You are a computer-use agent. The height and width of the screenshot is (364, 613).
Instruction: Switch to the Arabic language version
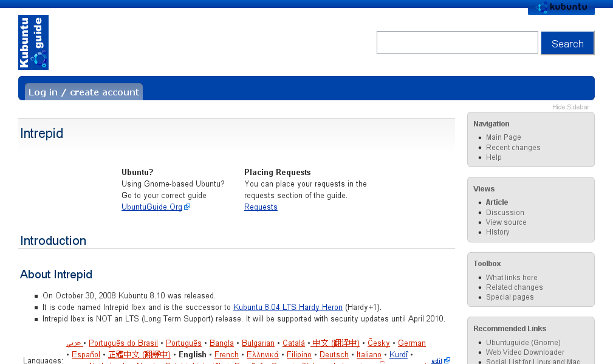coord(74,343)
